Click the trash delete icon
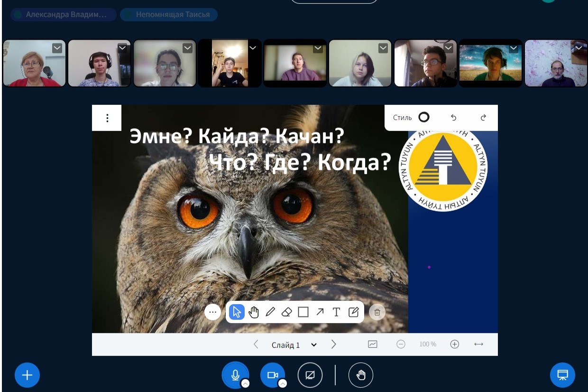The image size is (588, 392). click(377, 312)
